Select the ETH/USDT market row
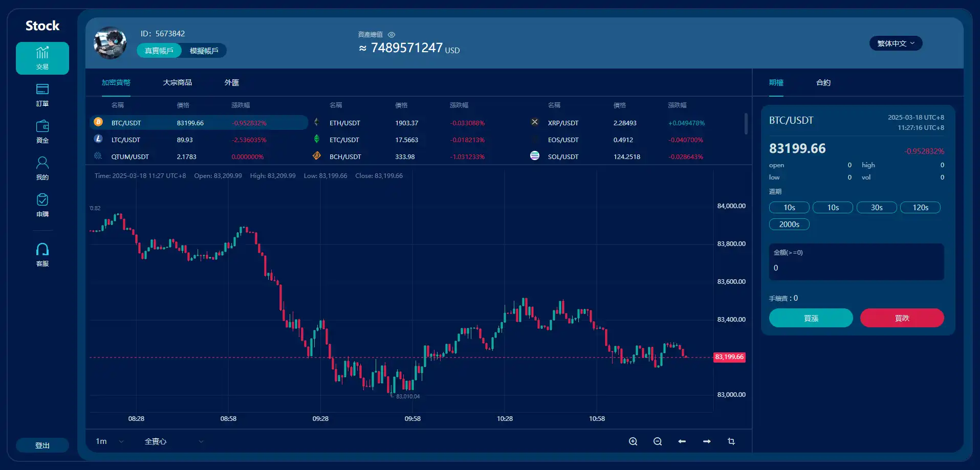 [417, 123]
